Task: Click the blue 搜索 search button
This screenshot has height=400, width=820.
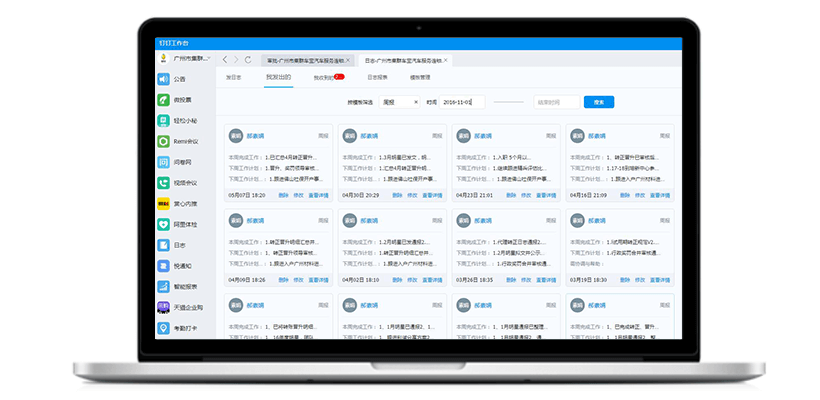Action: 598,102
